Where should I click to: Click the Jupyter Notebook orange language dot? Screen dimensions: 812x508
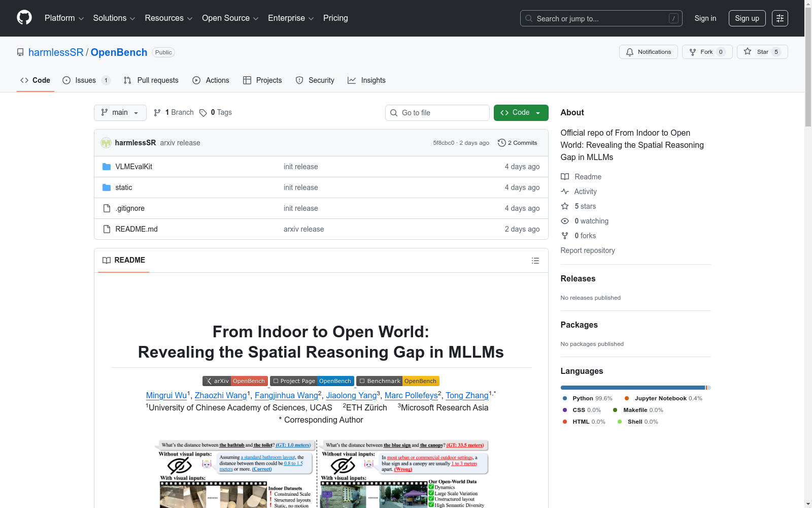[x=627, y=398]
